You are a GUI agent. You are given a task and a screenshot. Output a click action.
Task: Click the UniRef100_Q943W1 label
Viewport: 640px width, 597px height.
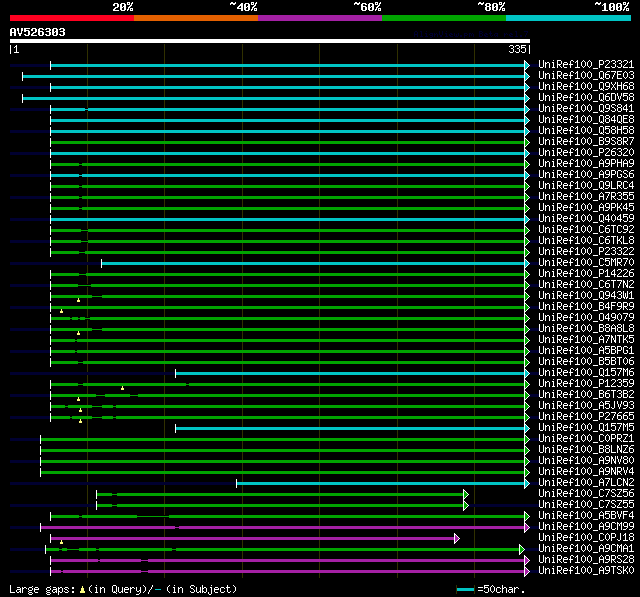(586, 296)
